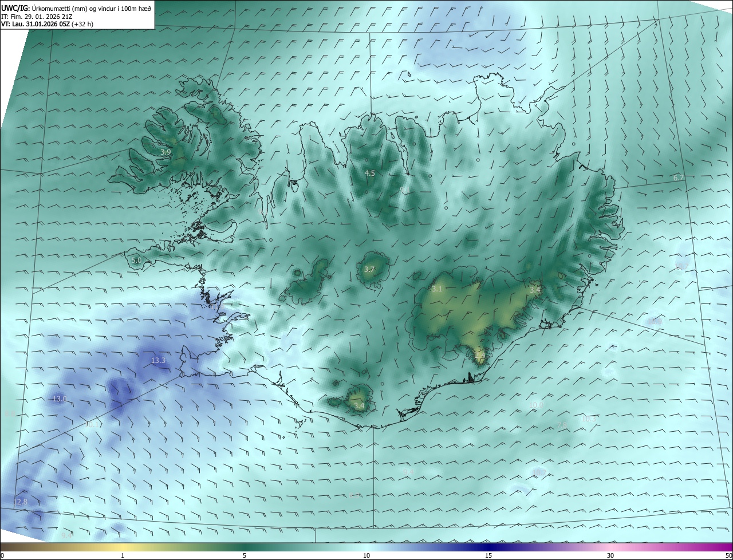This screenshot has height=560, width=733.
Task: Click the 12.8 value near the bottom-left corner
Action: tap(20, 502)
